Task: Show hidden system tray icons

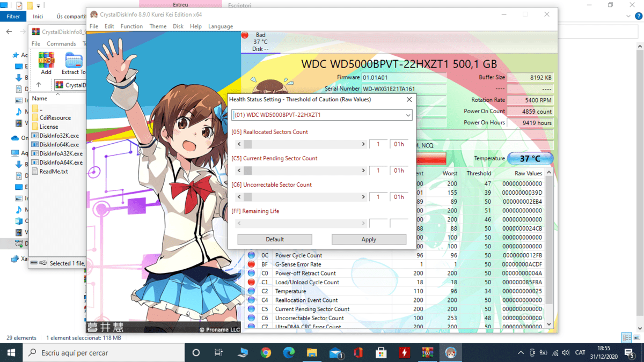Action: 521,353
